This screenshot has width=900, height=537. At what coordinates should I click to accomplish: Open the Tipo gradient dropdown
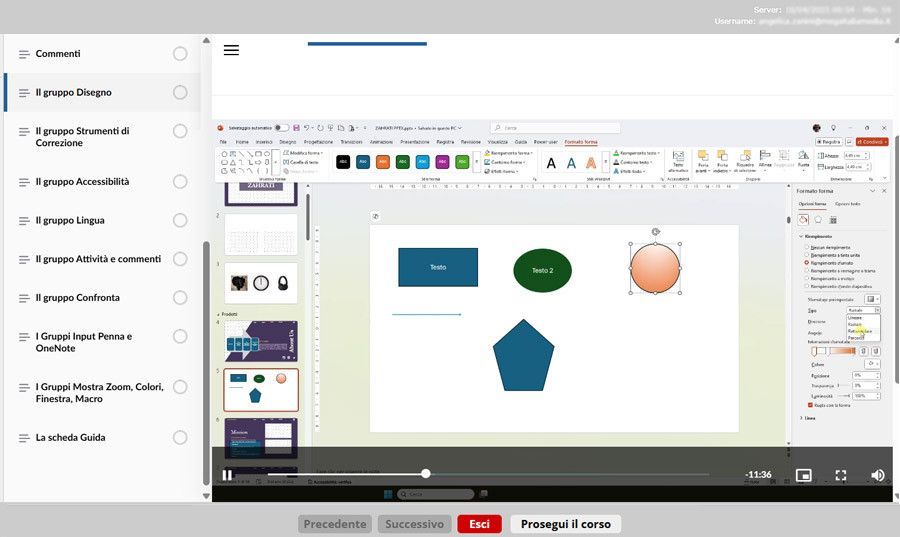(x=863, y=310)
